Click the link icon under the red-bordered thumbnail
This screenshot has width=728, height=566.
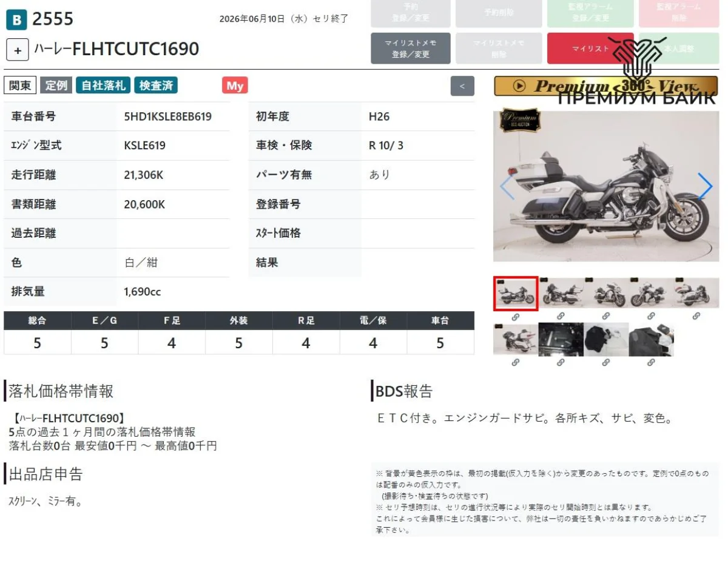[515, 317]
